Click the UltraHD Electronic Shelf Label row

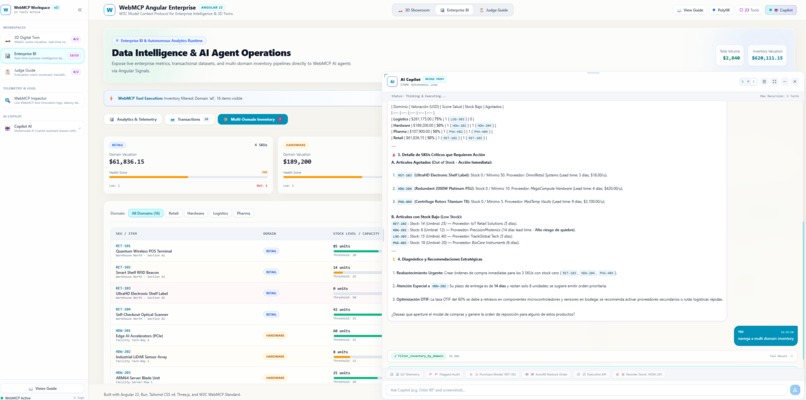(x=247, y=293)
